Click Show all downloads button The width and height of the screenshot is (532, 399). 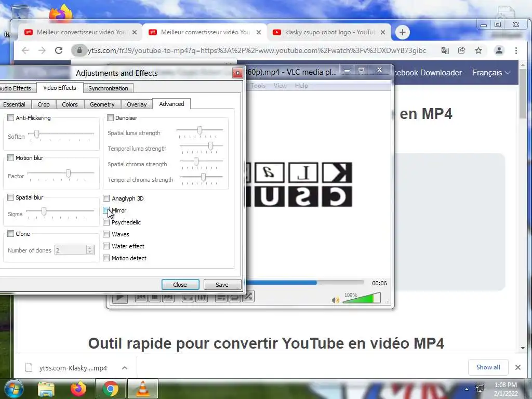(488, 367)
